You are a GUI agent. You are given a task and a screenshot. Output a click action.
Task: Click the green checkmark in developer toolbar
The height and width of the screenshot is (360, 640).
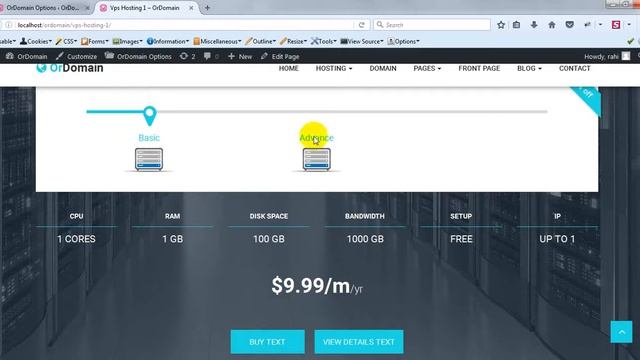631,41
